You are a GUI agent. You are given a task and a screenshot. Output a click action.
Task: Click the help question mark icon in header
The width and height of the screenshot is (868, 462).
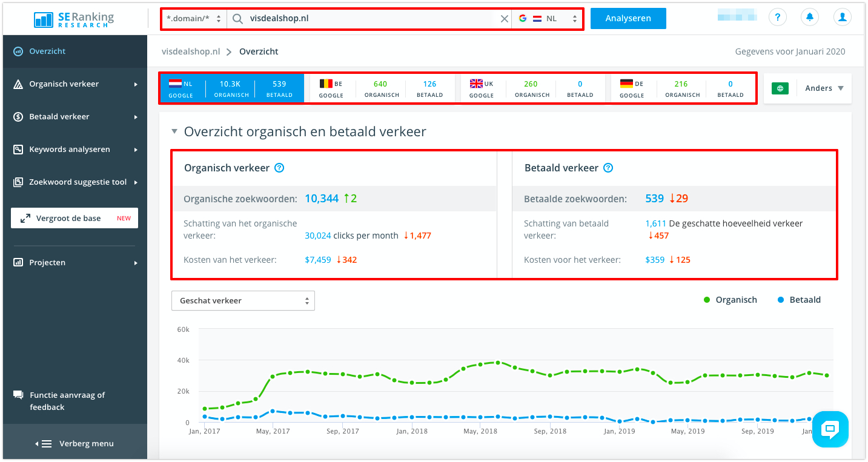point(778,18)
